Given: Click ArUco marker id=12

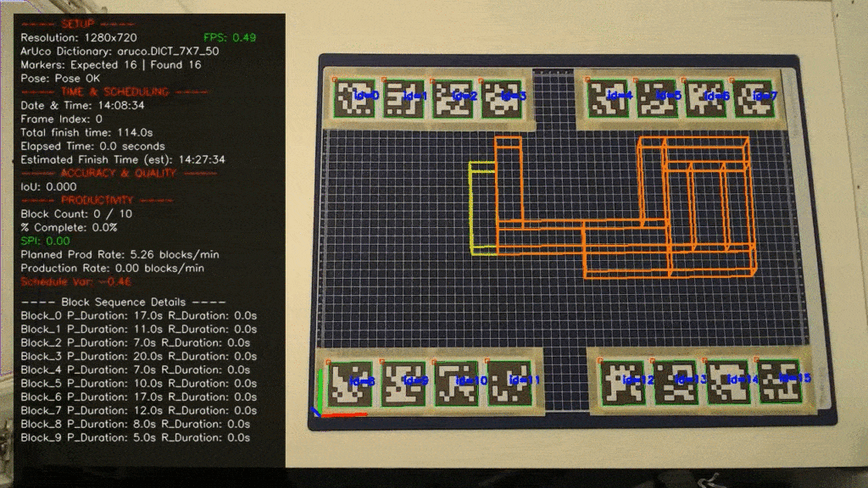Looking at the screenshot, I should pos(623,382).
